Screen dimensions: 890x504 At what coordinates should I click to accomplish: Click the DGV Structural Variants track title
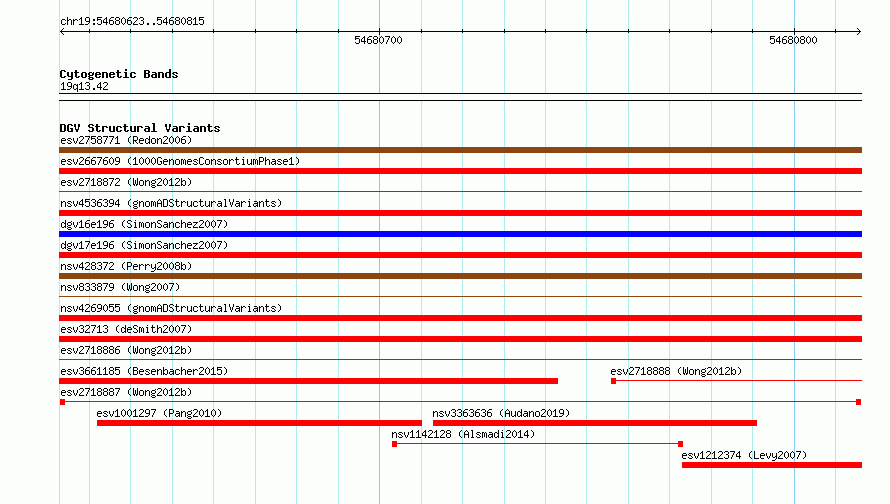pyautogui.click(x=140, y=128)
